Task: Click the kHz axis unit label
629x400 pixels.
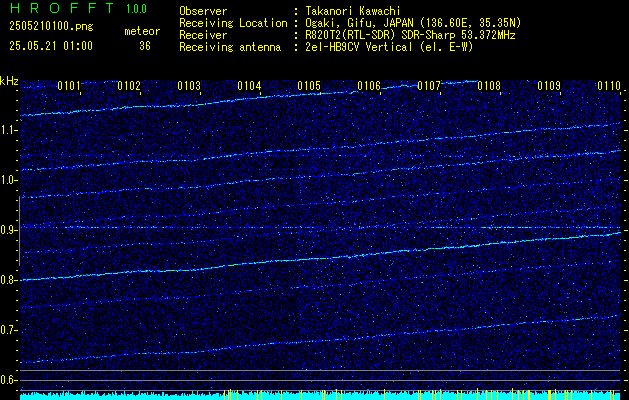Action: click(x=9, y=81)
